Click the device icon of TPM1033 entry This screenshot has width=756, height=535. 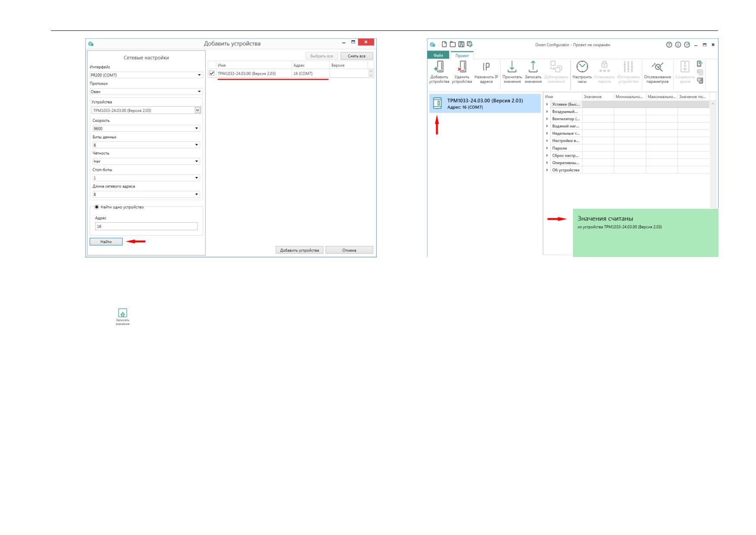pos(437,103)
